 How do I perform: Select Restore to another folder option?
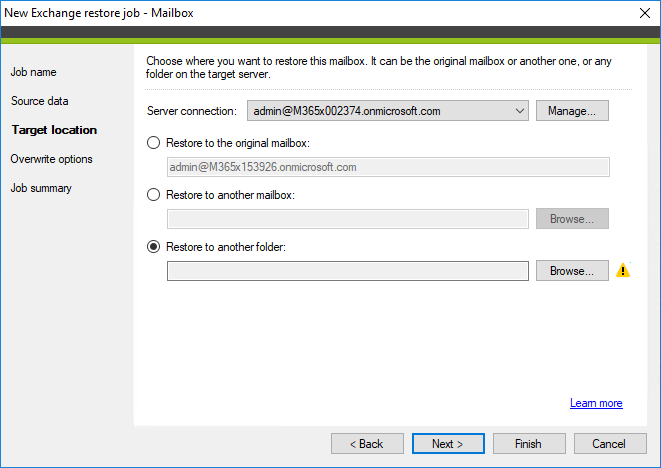[153, 247]
